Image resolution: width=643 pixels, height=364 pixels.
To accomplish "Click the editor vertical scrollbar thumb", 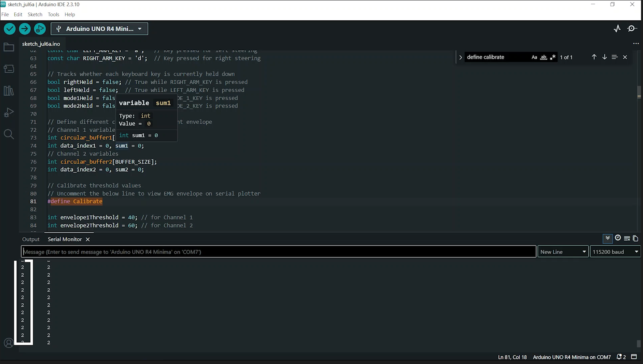I will [639, 92].
